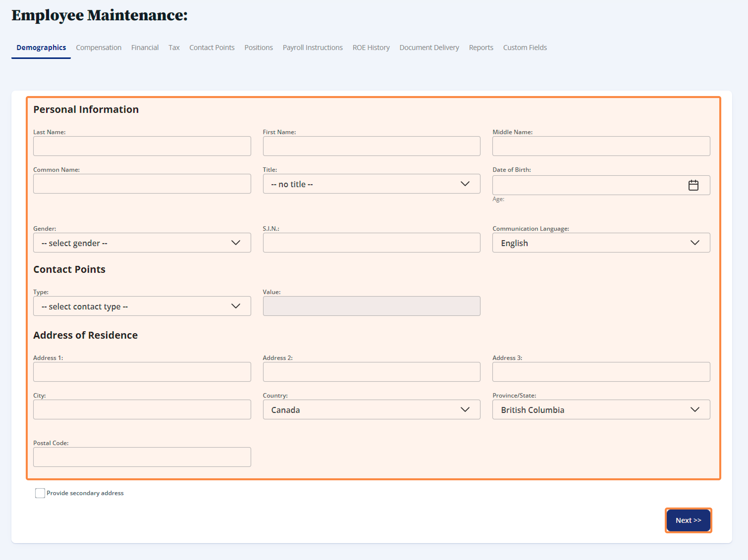Open the Compensation tab
Viewport: 748px width, 560px height.
[98, 48]
